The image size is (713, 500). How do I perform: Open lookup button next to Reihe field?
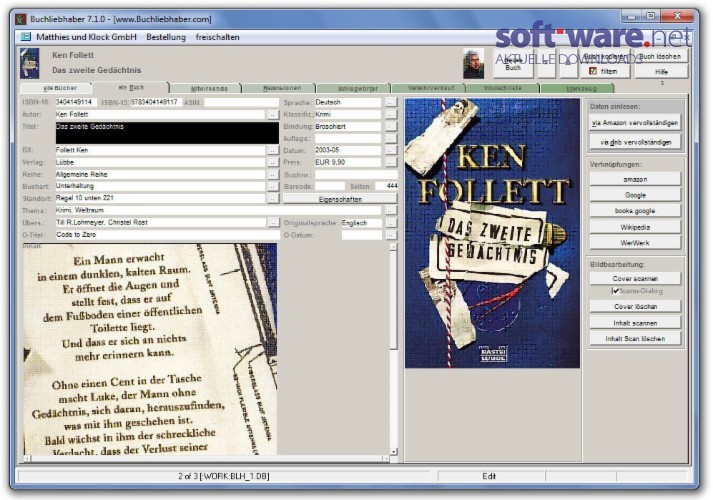(x=272, y=175)
